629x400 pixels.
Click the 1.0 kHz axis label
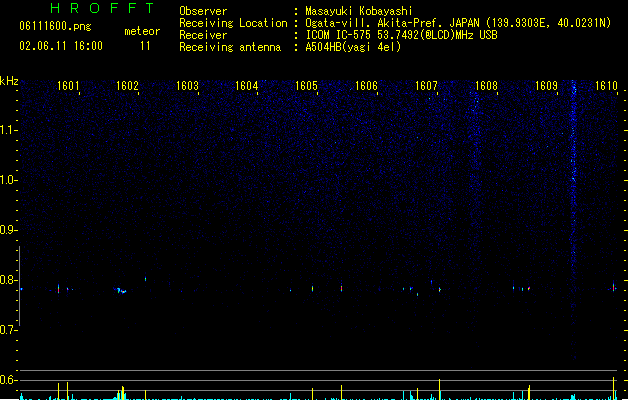8,180
